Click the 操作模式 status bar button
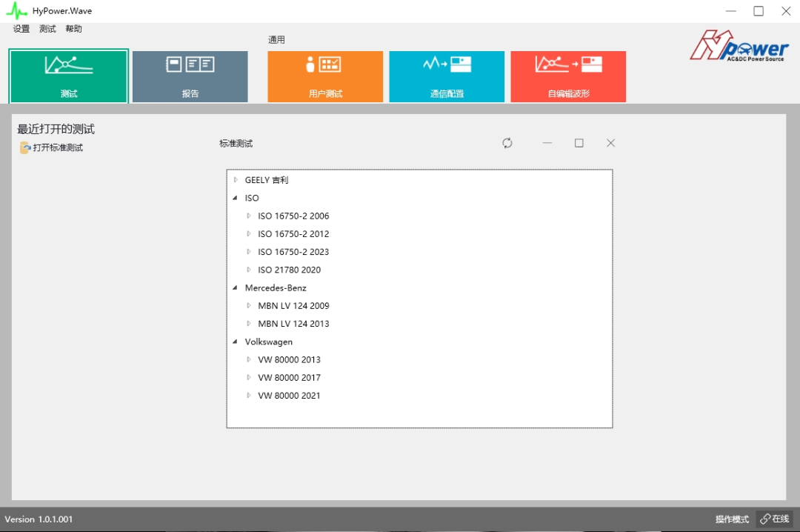The width and height of the screenshot is (800, 532). 732,519
